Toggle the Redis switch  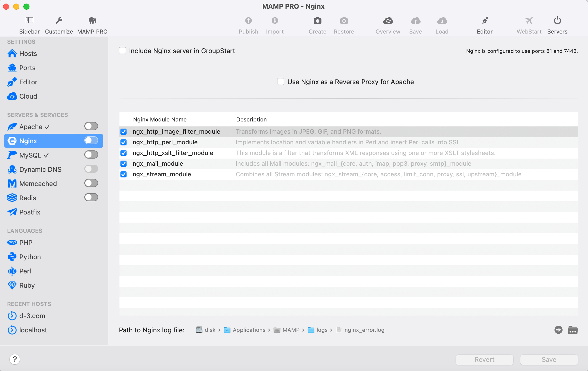[91, 197]
